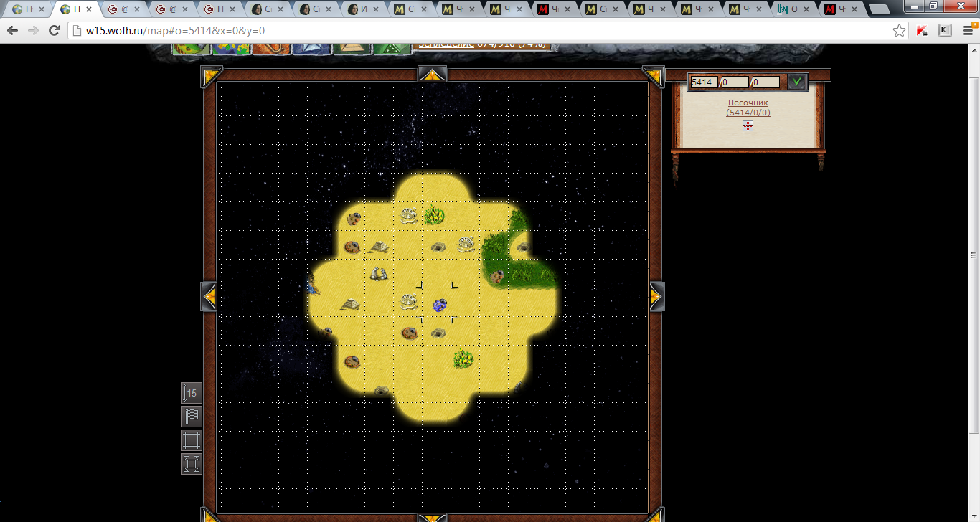The height and width of the screenshot is (522, 980).
Task: Expand the map to fullscreen
Action: [x=192, y=464]
